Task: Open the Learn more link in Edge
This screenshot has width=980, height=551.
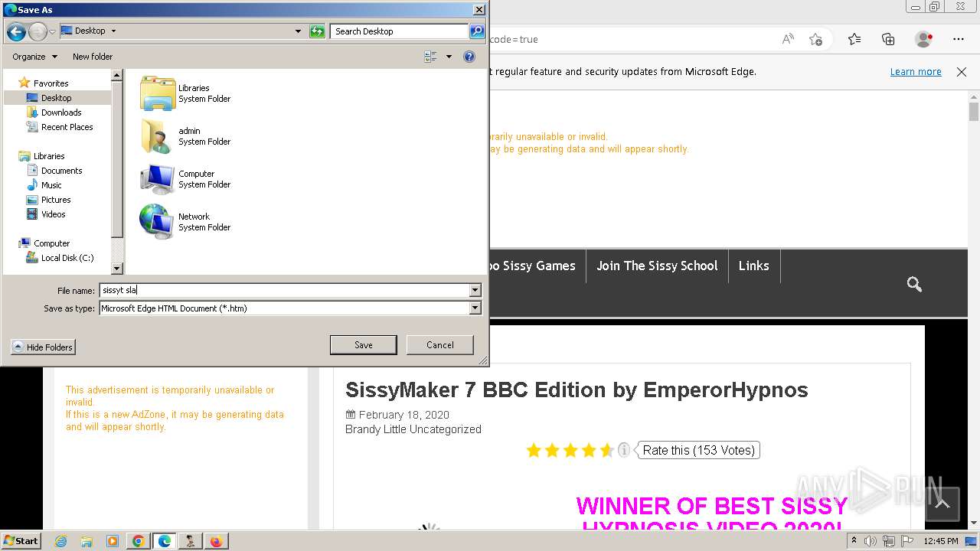Action: click(x=916, y=72)
